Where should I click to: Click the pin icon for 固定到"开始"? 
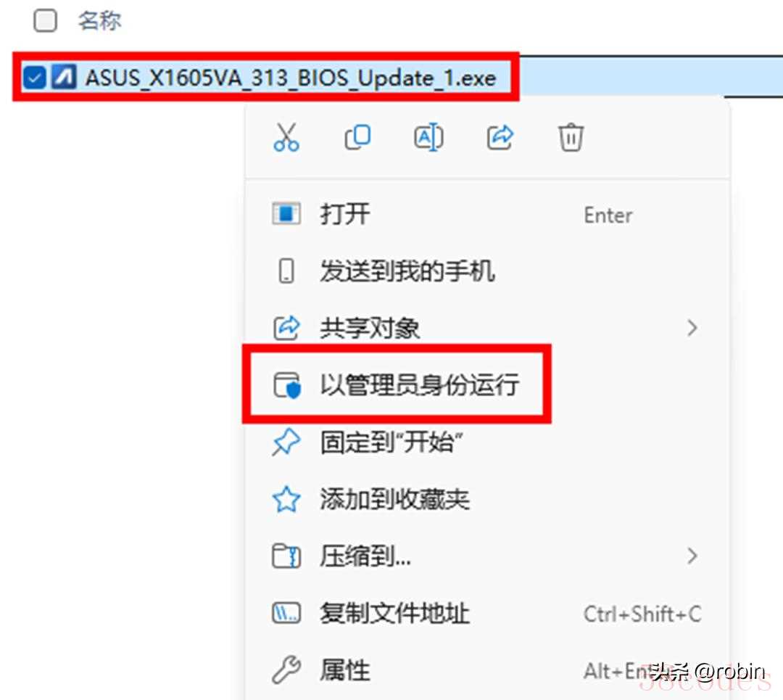286,442
